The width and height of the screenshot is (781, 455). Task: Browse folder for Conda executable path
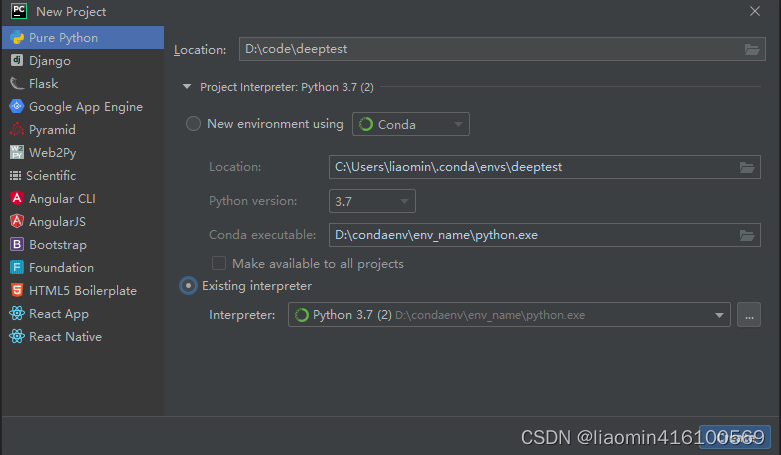[x=747, y=235]
